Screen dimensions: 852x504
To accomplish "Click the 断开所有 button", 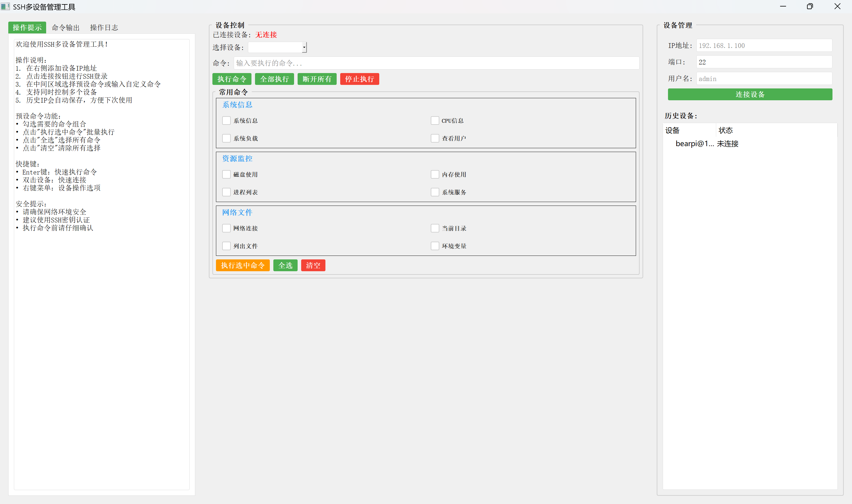I will point(317,79).
